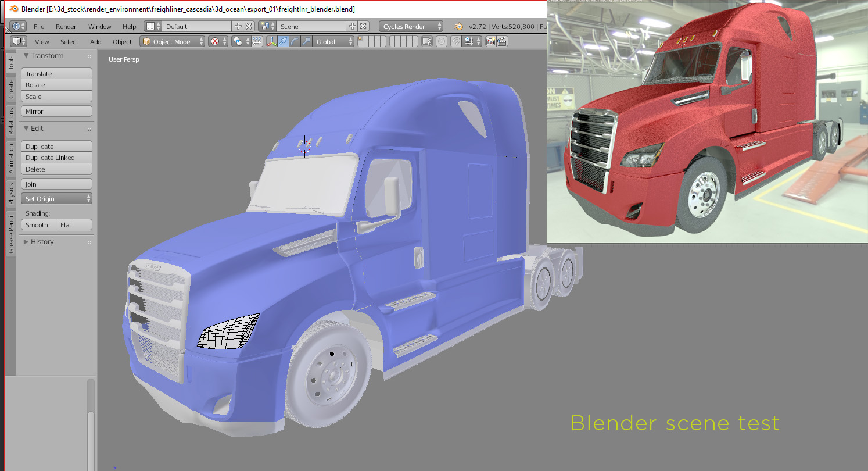
Task: Click the Delete button
Action: click(x=57, y=169)
